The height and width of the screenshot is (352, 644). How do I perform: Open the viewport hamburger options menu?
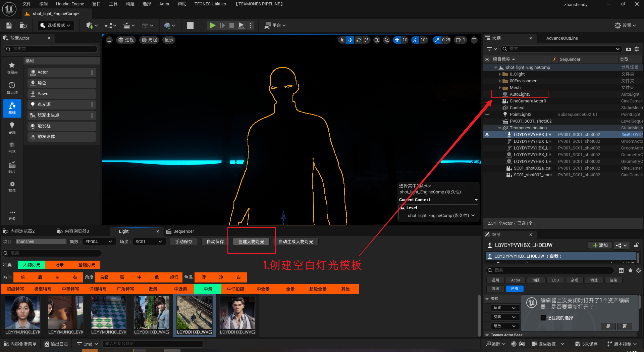click(x=109, y=40)
